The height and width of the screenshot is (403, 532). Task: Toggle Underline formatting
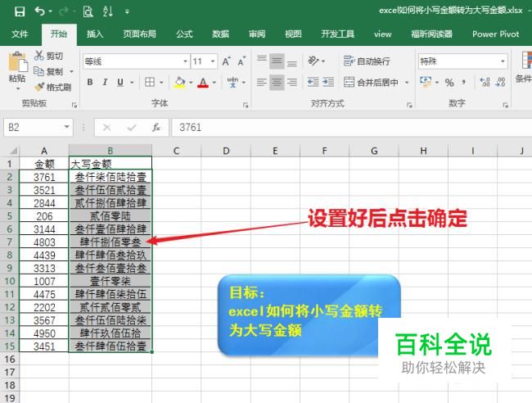[120, 82]
